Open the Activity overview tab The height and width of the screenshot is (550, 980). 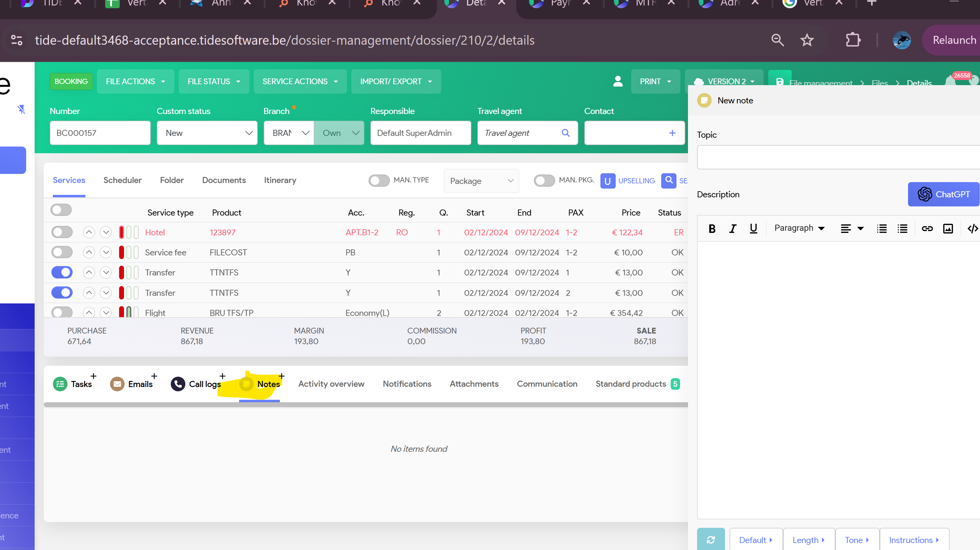coord(331,384)
